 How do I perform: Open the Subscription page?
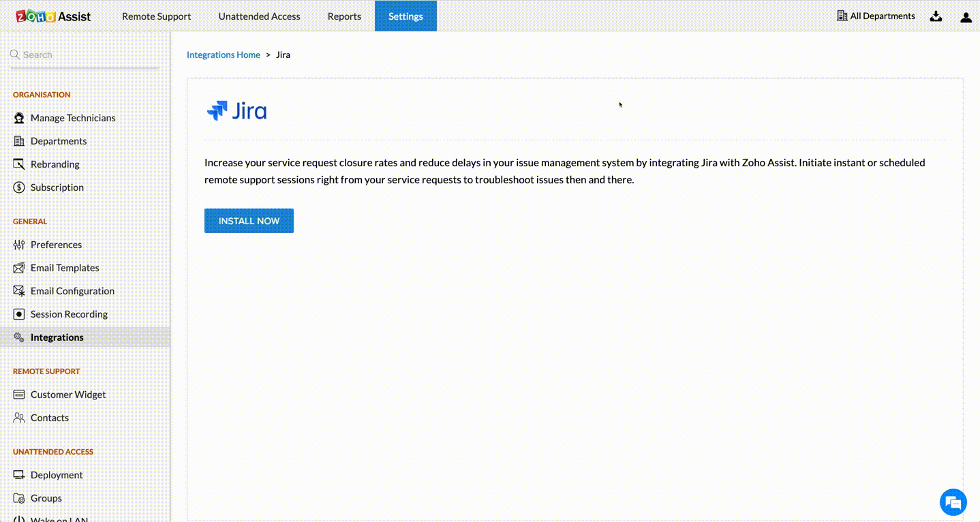(57, 187)
